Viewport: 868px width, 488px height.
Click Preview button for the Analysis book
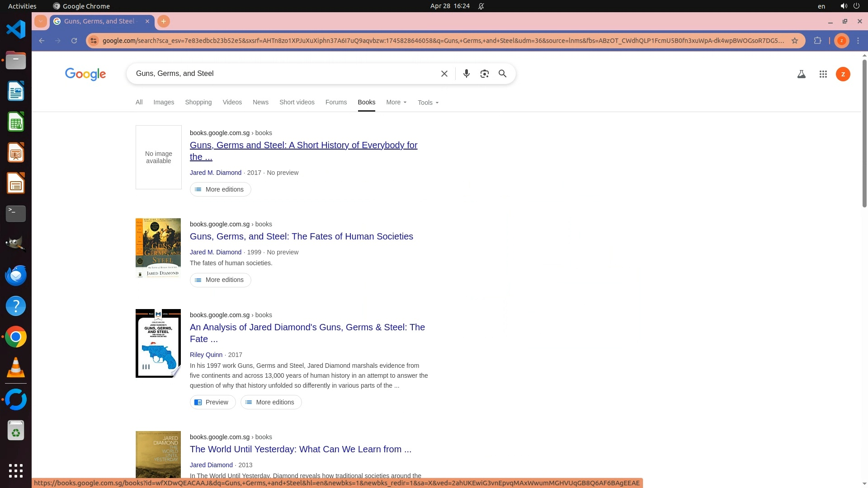[x=212, y=402]
